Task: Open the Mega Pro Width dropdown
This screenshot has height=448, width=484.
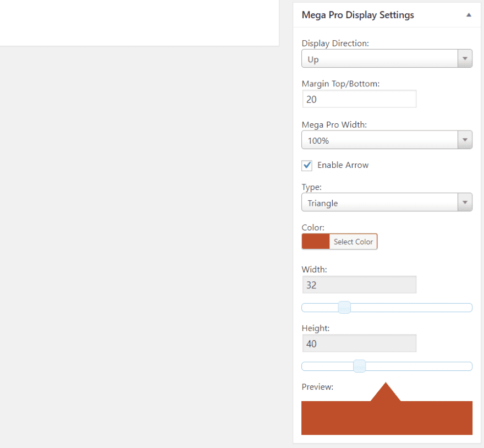Action: (387, 140)
